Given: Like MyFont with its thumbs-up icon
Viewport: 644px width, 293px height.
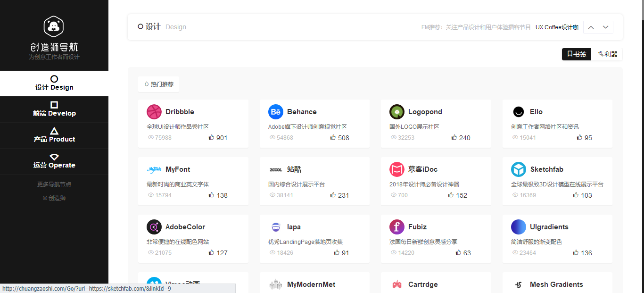Looking at the screenshot, I should (x=211, y=195).
